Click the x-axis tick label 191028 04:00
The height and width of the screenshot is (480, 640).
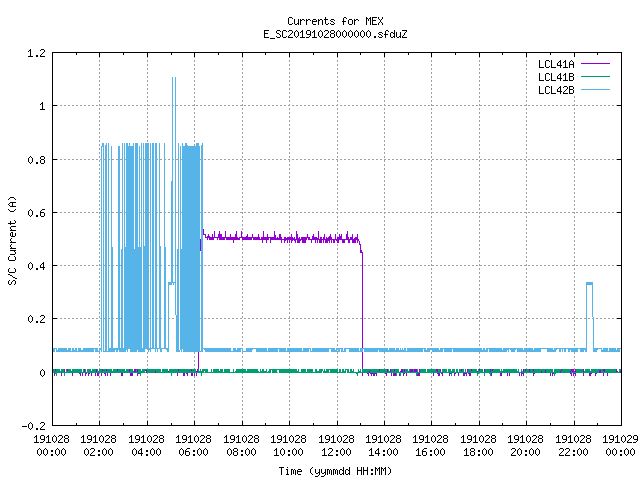147,446
